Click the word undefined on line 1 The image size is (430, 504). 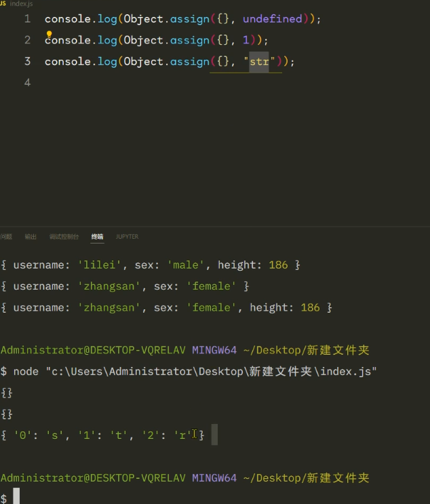272,19
